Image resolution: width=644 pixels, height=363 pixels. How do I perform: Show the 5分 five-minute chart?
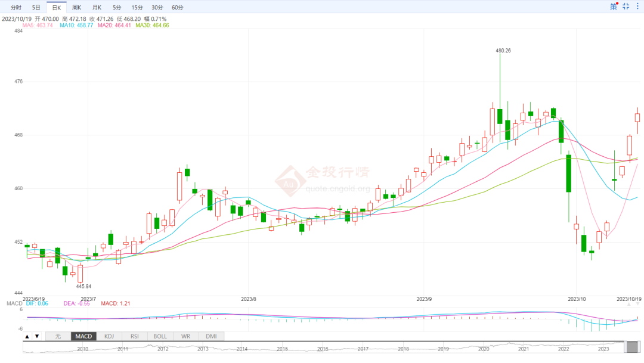(x=117, y=7)
